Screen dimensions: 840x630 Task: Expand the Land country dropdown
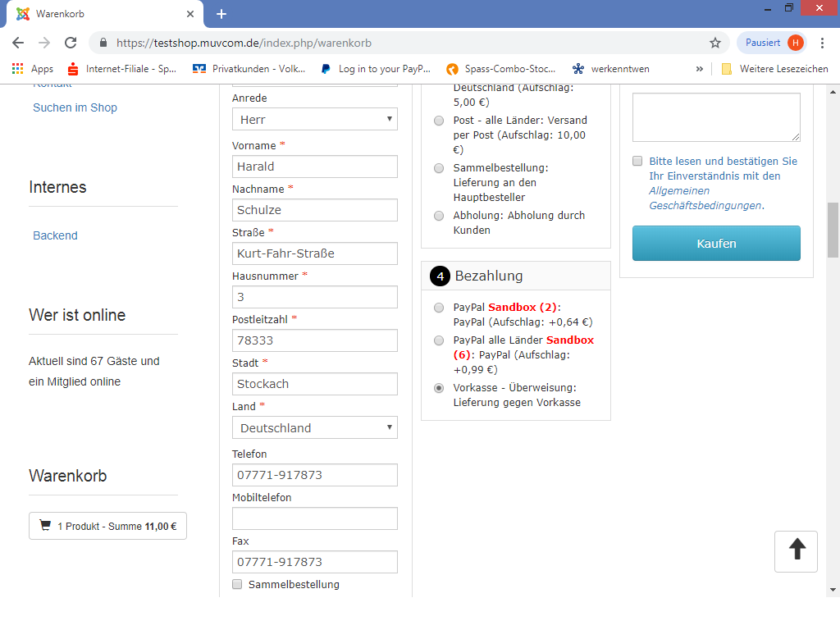(314, 427)
